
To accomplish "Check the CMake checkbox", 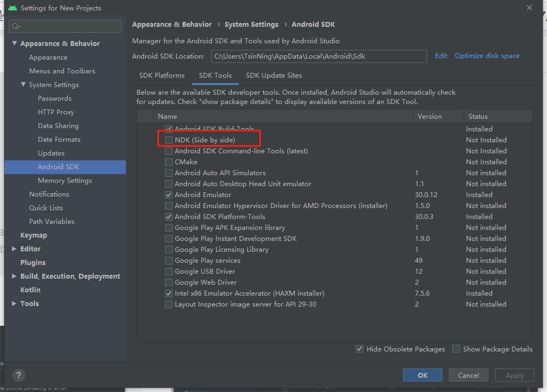I will coord(169,162).
